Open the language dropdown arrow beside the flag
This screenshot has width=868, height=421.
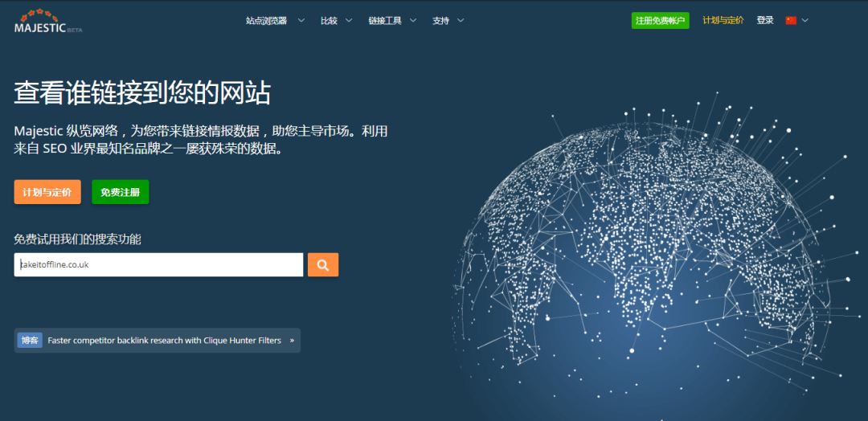[805, 21]
